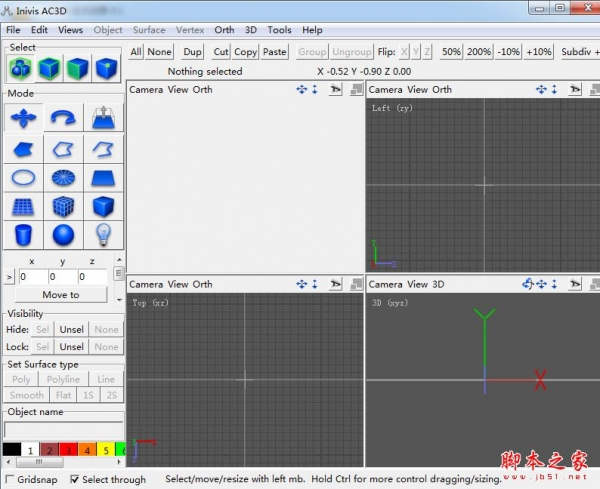Screen dimensions: 600x489
Task: Pick the Mesh grid creation tool
Action: [24, 207]
